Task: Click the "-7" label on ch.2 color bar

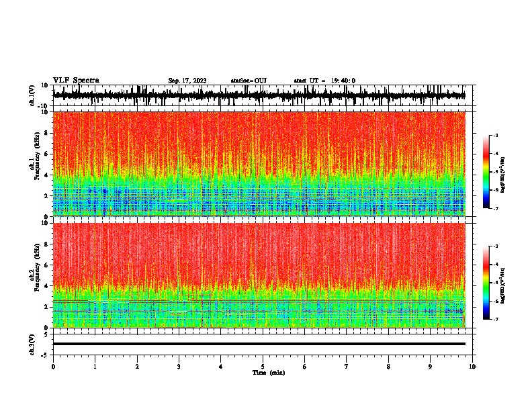Action: click(496, 319)
